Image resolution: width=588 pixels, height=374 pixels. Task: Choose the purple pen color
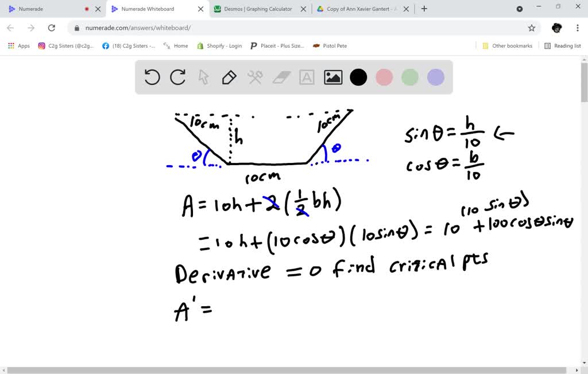click(x=436, y=77)
